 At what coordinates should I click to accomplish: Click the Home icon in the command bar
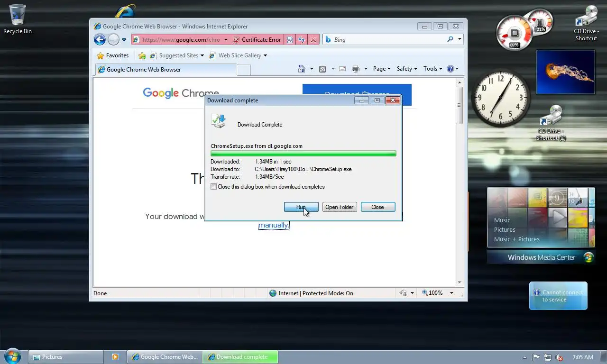302,69
